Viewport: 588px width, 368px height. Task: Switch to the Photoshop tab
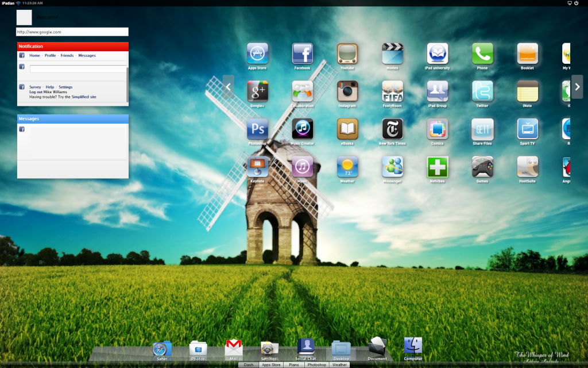pyautogui.click(x=317, y=365)
